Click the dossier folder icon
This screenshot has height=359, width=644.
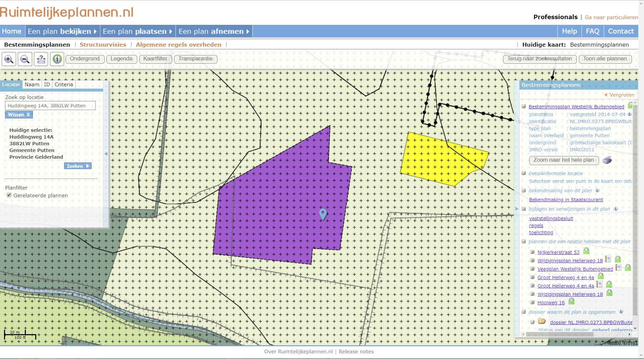click(x=542, y=321)
